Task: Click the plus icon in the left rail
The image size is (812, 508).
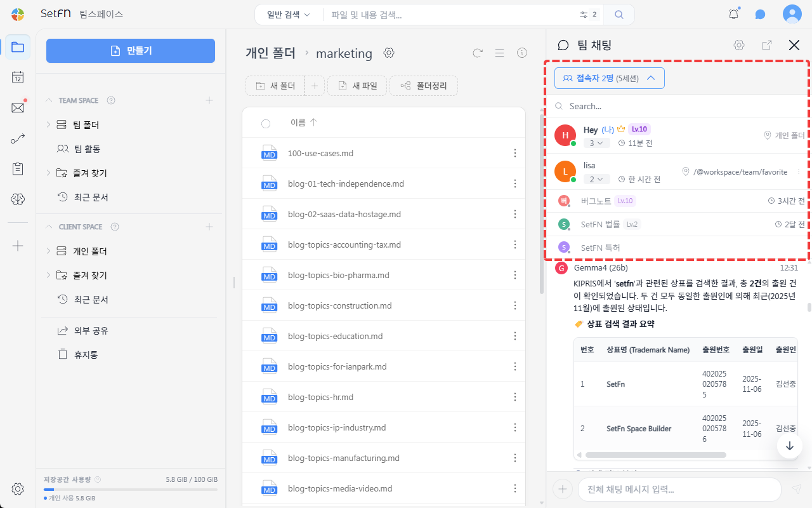Action: 18,246
